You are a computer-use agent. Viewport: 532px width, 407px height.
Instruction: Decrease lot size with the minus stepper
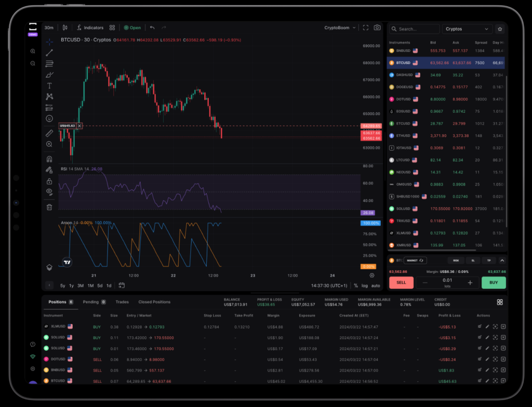pyautogui.click(x=424, y=282)
